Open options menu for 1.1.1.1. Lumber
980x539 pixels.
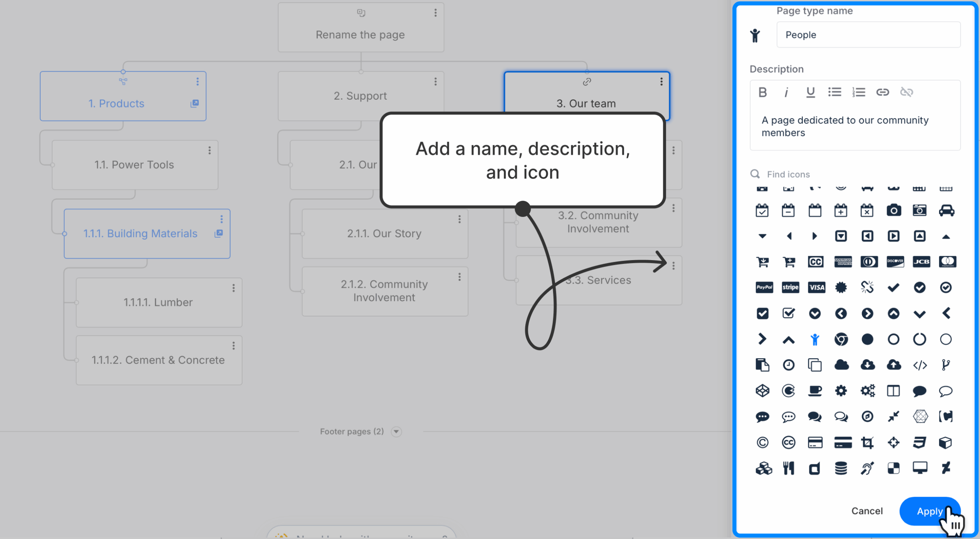point(234,288)
